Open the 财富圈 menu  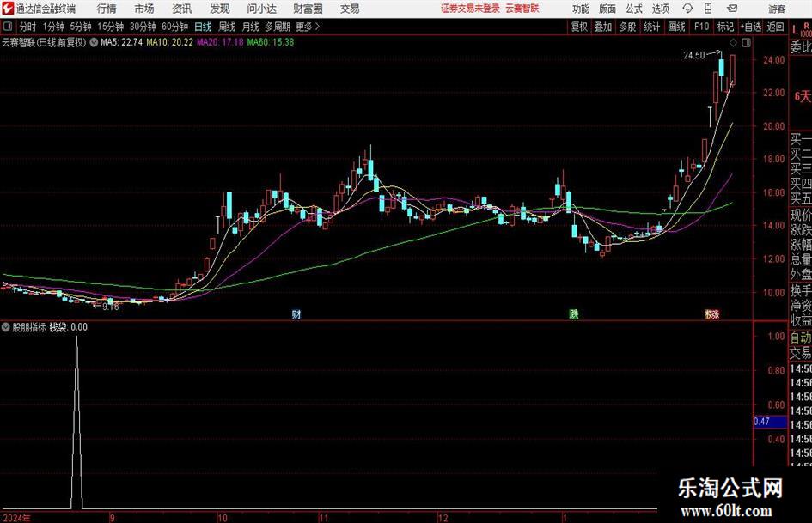coord(308,9)
